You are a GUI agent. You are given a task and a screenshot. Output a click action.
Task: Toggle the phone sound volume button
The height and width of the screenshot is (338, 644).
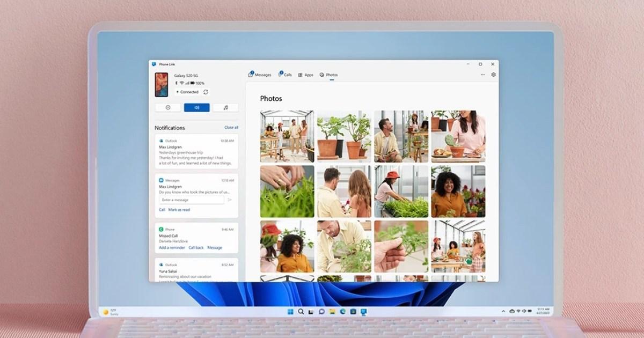point(196,108)
